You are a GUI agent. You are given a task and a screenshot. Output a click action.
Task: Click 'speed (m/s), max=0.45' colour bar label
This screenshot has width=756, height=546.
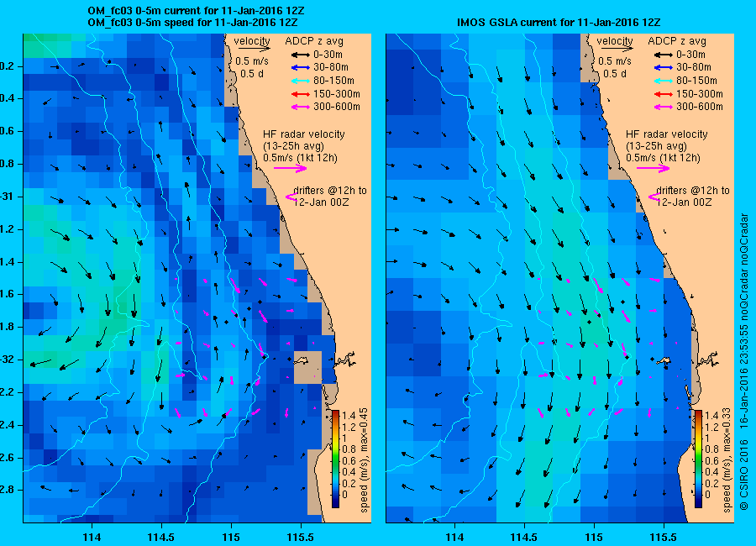[x=365, y=460]
